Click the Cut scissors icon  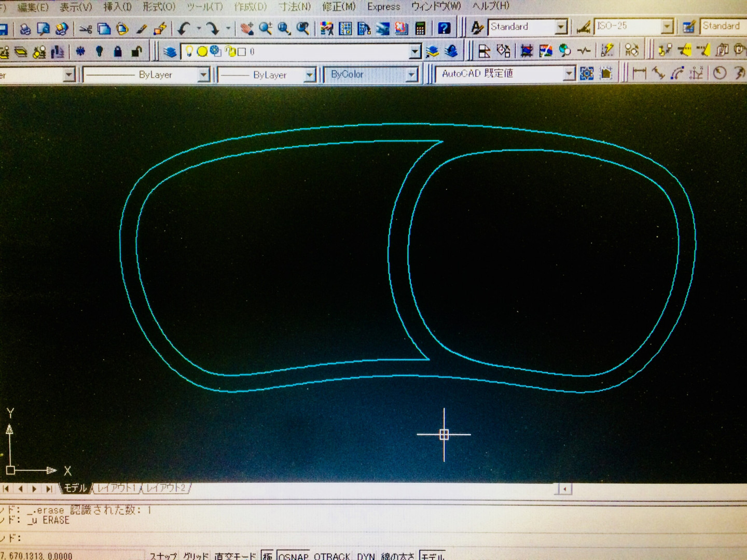[86, 29]
